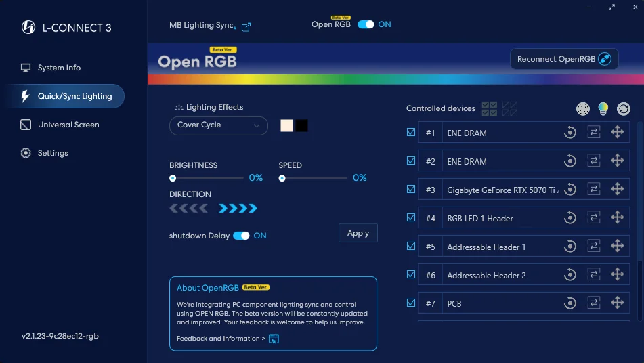Screen dimensions: 644x363
Task: Uncheck the Addressable Header 2 checkbox
Action: tap(411, 274)
